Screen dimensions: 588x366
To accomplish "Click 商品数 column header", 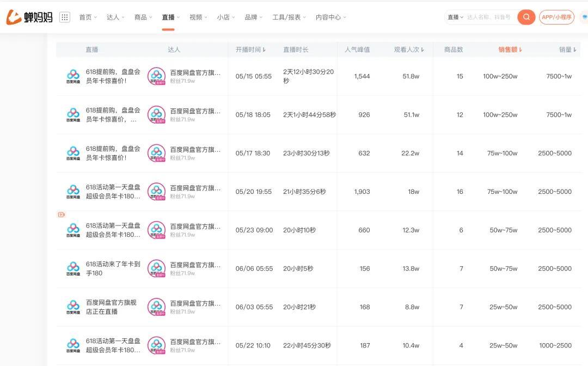I will 454,50.
